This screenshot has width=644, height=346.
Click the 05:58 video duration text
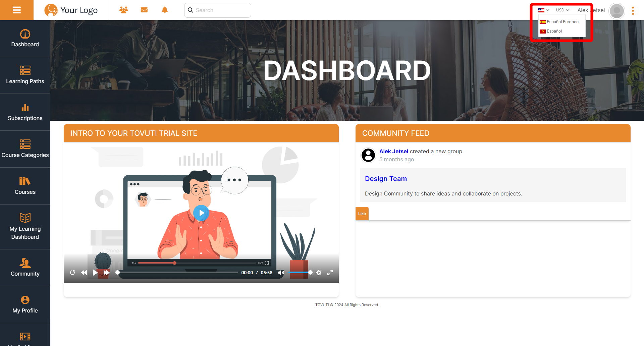click(x=267, y=273)
